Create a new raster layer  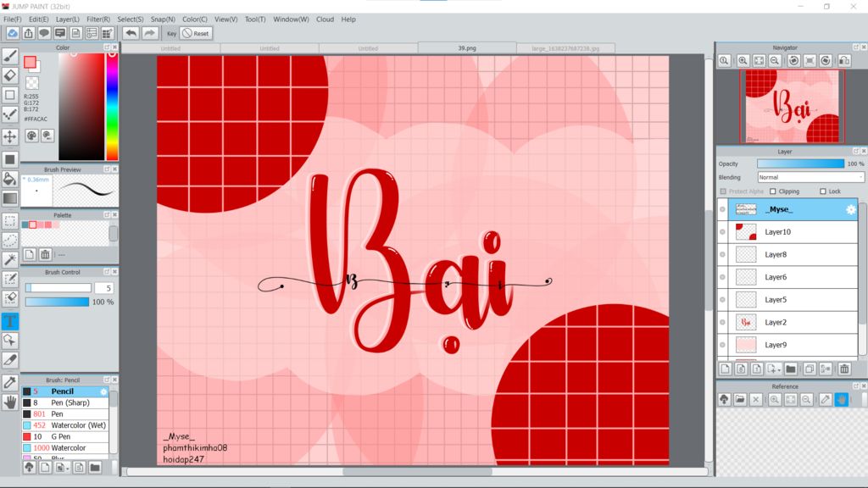[726, 369]
